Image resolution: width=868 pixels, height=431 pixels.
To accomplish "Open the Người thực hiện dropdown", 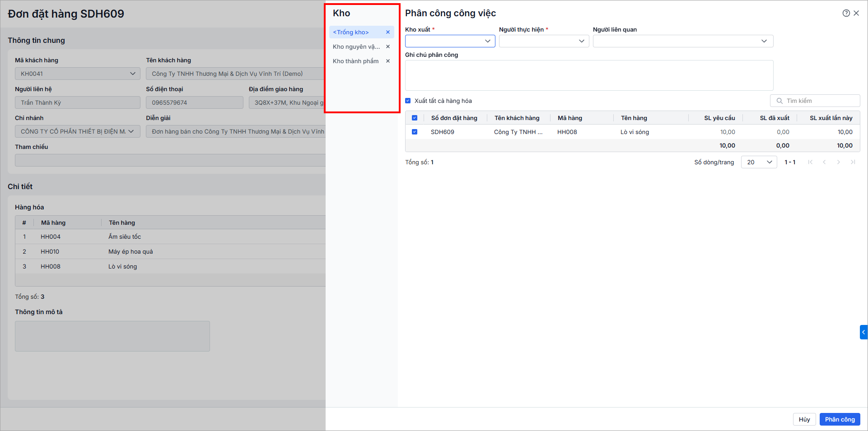I will pos(544,41).
